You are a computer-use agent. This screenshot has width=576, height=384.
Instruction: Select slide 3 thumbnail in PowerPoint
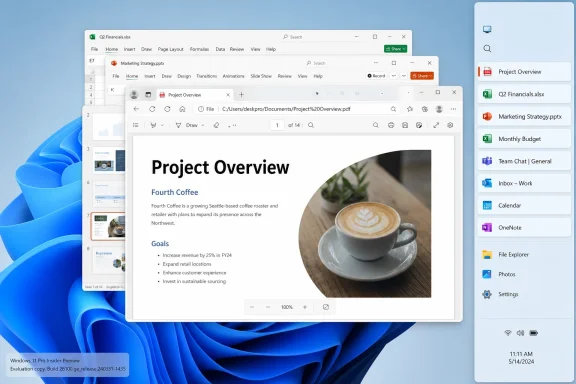(109, 160)
